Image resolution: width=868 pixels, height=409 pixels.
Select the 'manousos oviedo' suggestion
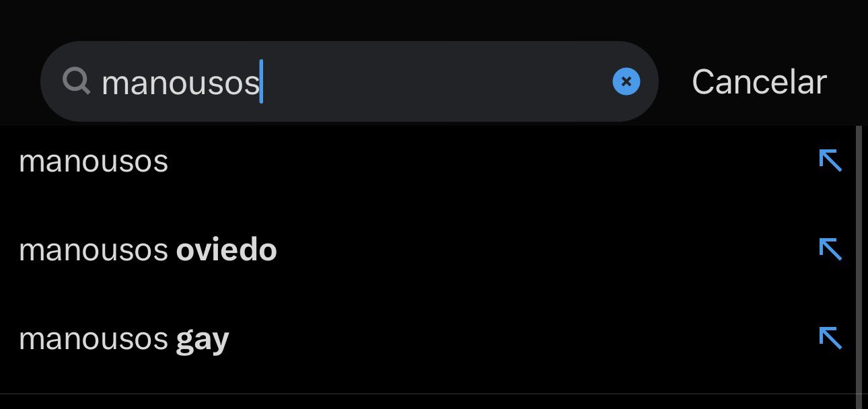pos(148,251)
